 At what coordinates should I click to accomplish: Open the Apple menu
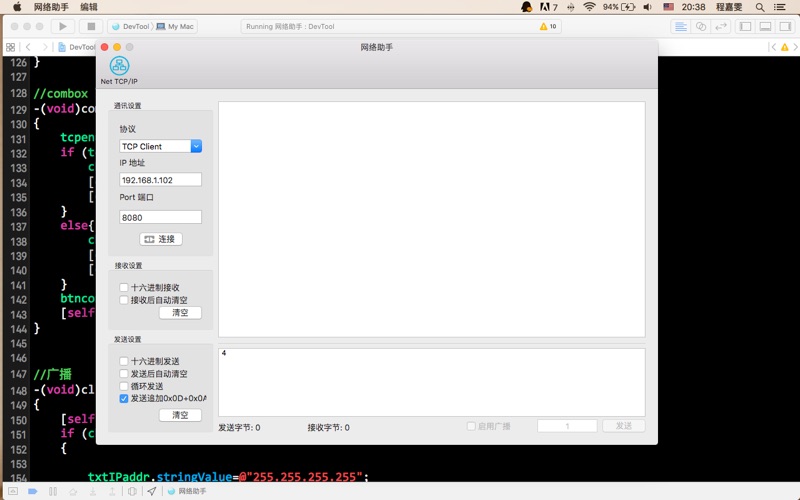point(17,7)
